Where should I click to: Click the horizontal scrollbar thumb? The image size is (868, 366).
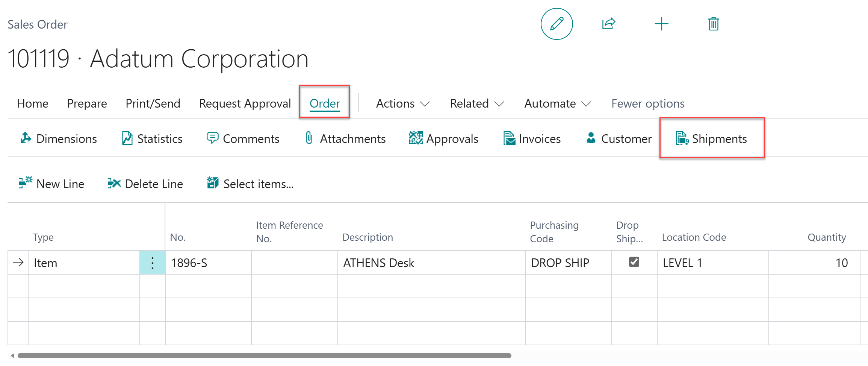coord(265,355)
